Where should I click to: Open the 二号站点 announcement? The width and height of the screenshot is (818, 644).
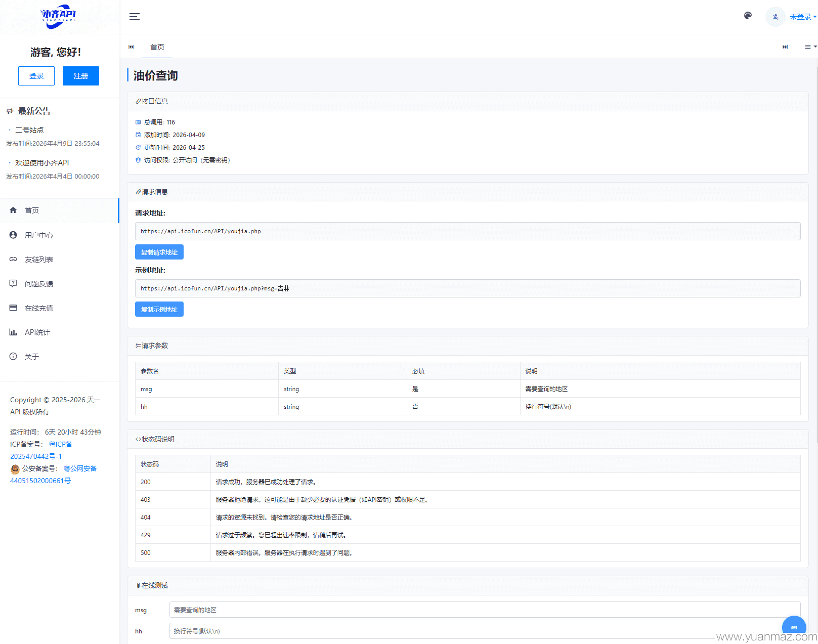(x=29, y=130)
